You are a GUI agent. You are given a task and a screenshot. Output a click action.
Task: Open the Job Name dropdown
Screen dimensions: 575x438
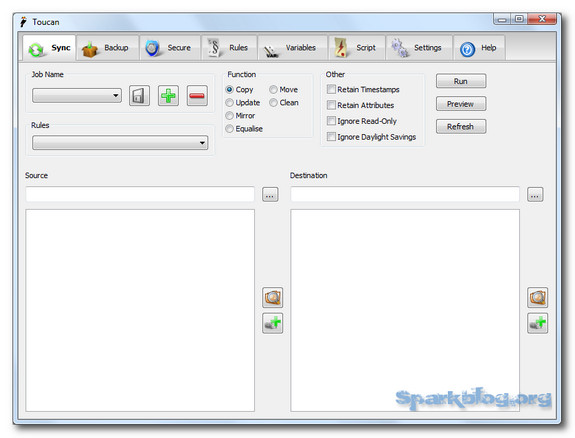pyautogui.click(x=77, y=96)
